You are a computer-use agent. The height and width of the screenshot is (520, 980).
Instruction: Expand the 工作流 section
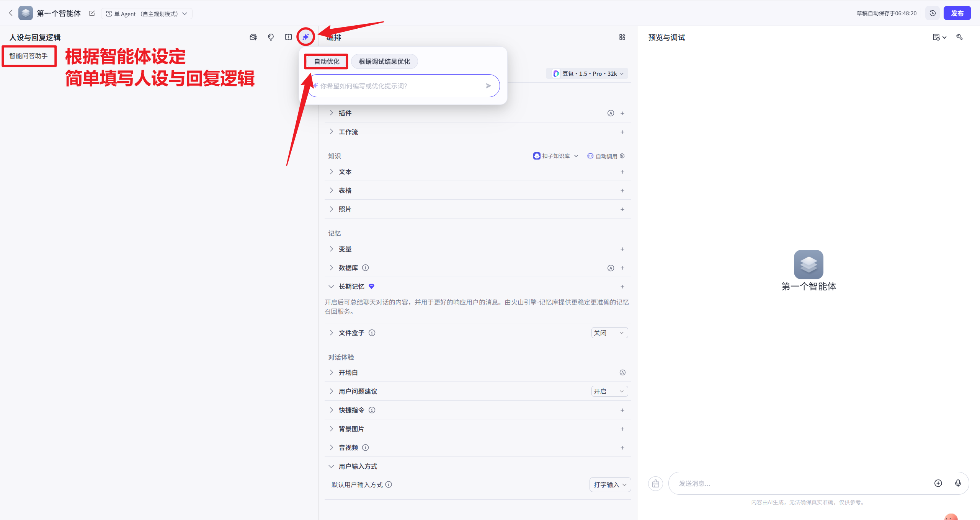click(x=332, y=132)
